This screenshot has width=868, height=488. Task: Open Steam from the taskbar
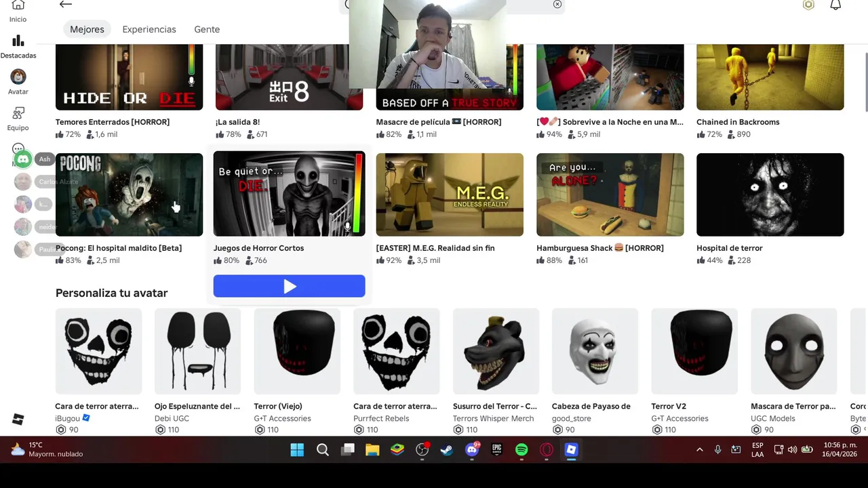click(x=447, y=449)
